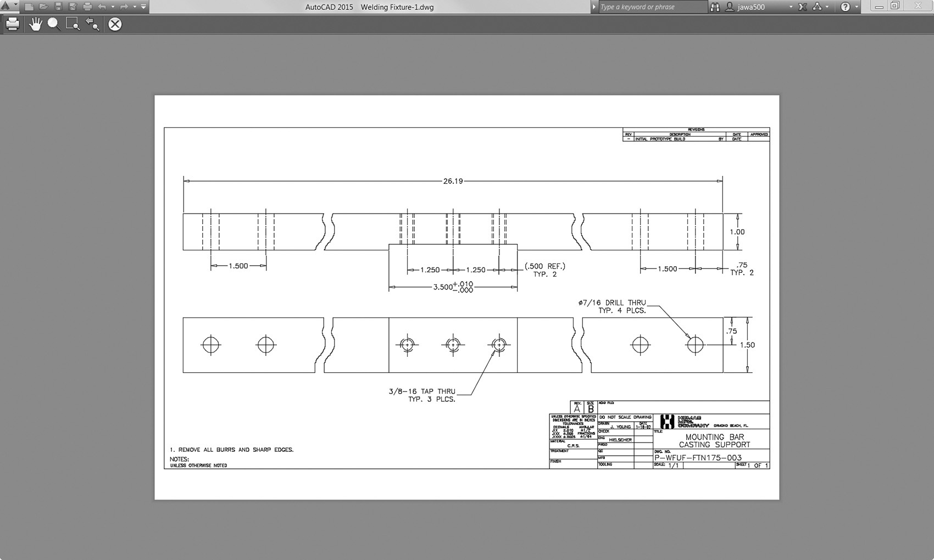The image size is (934, 560).
Task: Click the ø7/16 DRILL THRU callout
Action: tap(612, 306)
